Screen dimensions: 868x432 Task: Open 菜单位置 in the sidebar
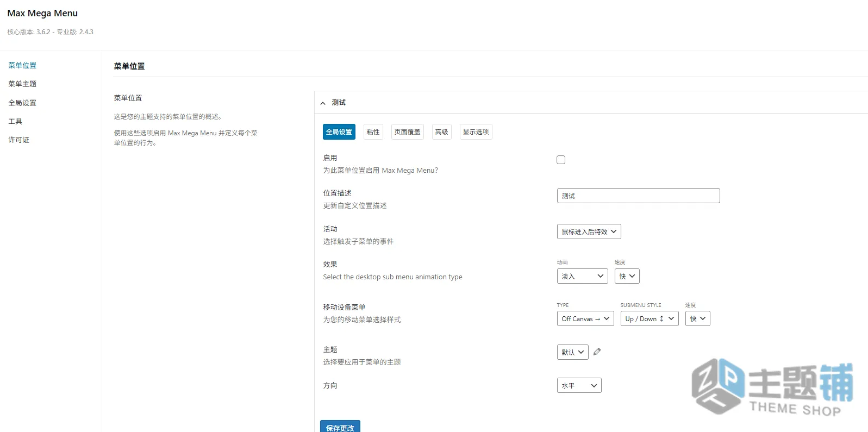click(x=22, y=65)
